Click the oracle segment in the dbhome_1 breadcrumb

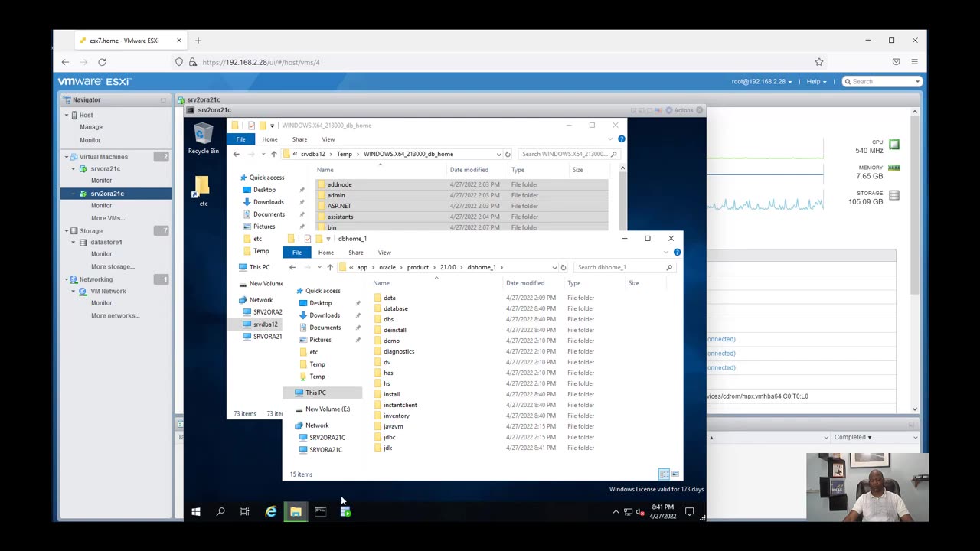click(x=387, y=267)
